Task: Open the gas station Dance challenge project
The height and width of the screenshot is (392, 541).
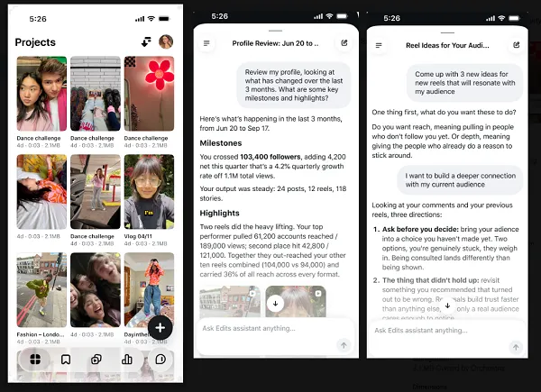Action: pos(96,192)
